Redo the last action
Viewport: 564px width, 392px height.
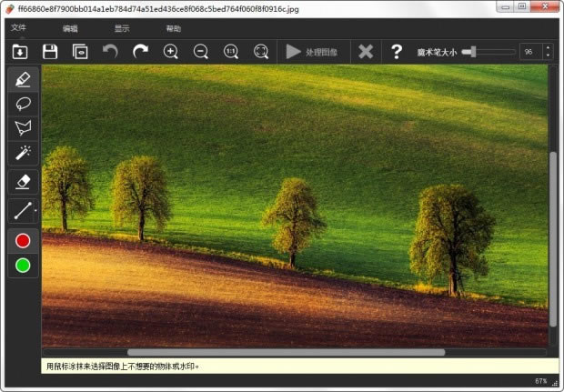click(140, 52)
